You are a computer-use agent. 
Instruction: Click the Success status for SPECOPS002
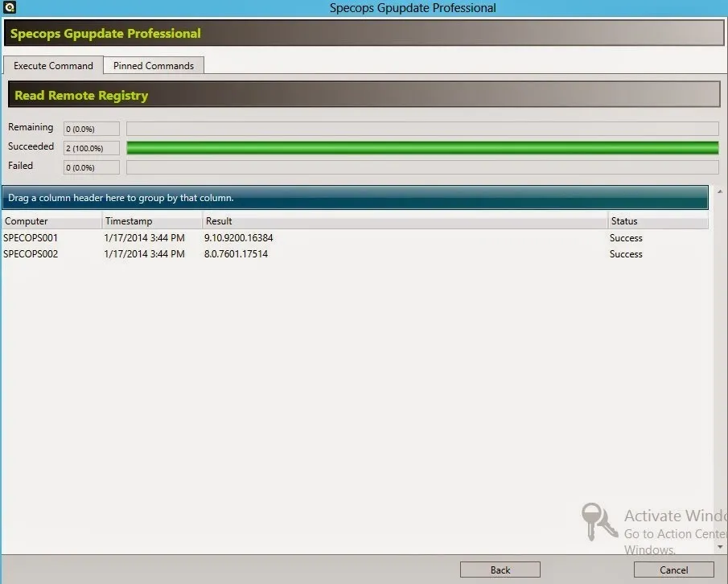coord(626,254)
